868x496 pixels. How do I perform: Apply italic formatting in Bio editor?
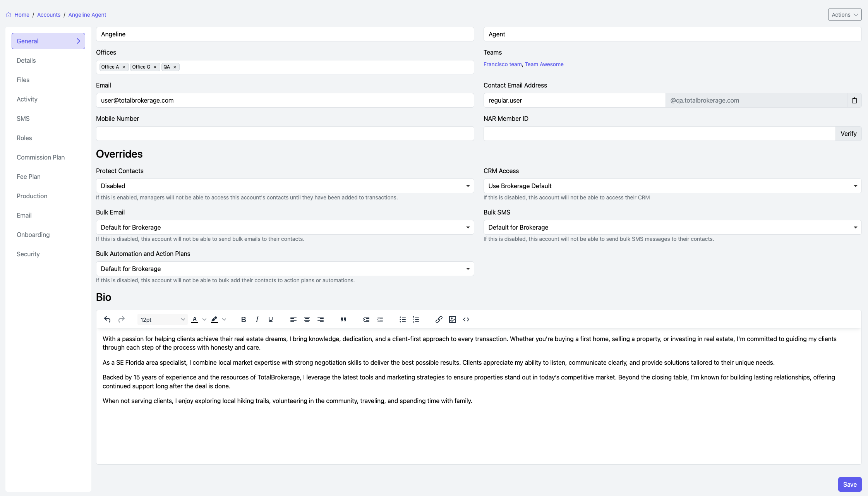click(x=257, y=319)
